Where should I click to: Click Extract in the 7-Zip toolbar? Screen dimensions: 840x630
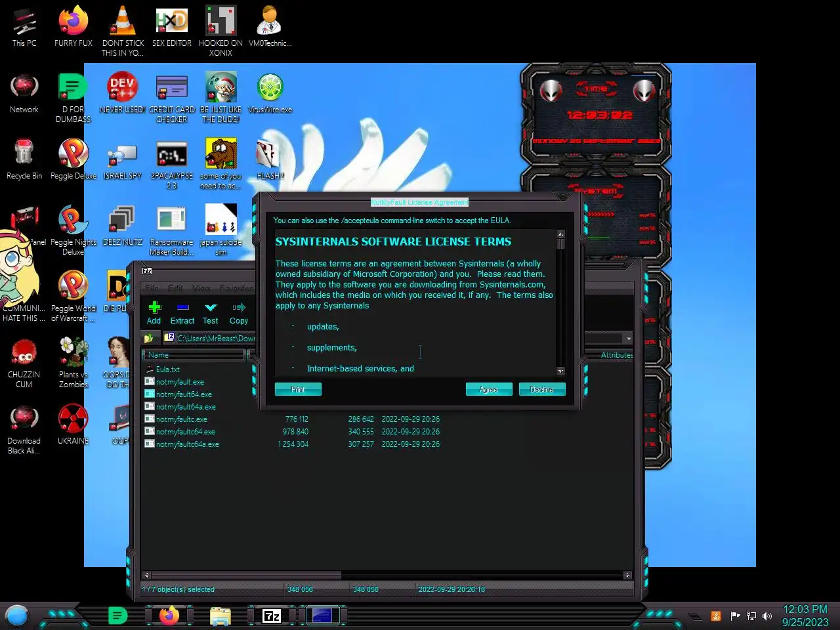point(182,313)
